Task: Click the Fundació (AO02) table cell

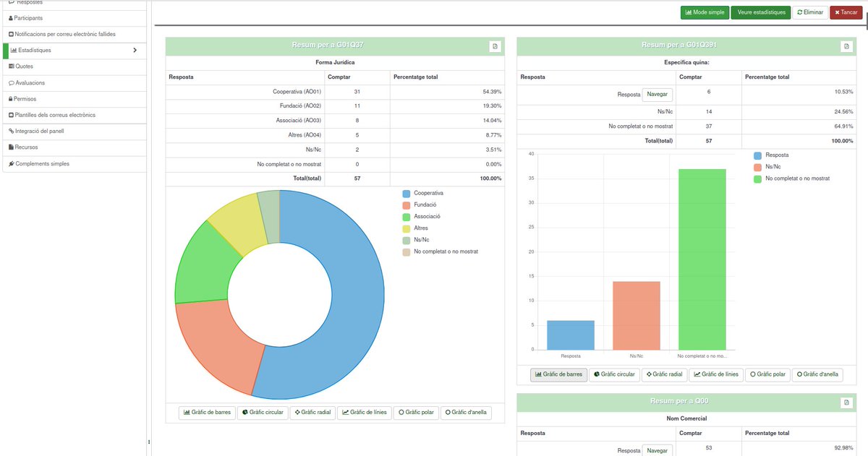Action: pyautogui.click(x=245, y=106)
